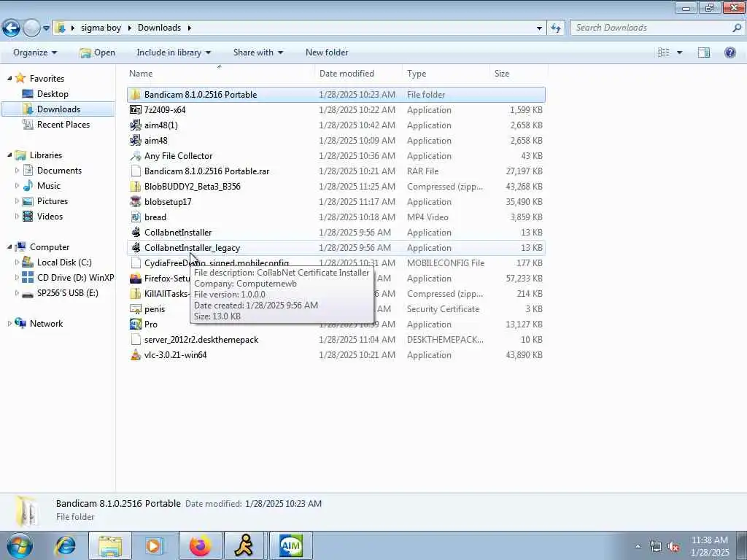
Task: Click the sigma boy breadcrumb segment
Action: (x=101, y=28)
